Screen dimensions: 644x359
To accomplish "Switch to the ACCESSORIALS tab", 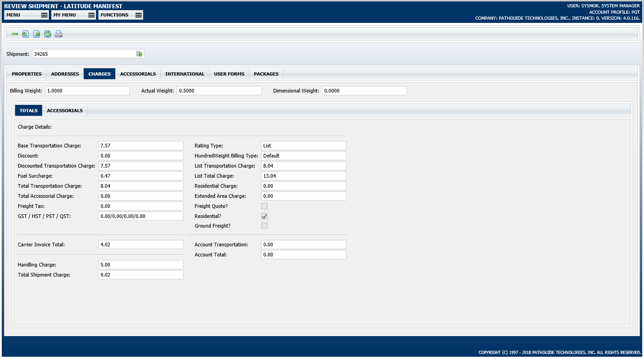I will (138, 73).
